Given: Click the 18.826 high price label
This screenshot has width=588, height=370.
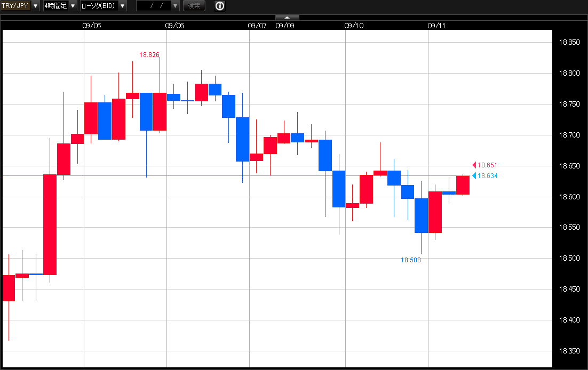Looking at the screenshot, I should [x=149, y=55].
